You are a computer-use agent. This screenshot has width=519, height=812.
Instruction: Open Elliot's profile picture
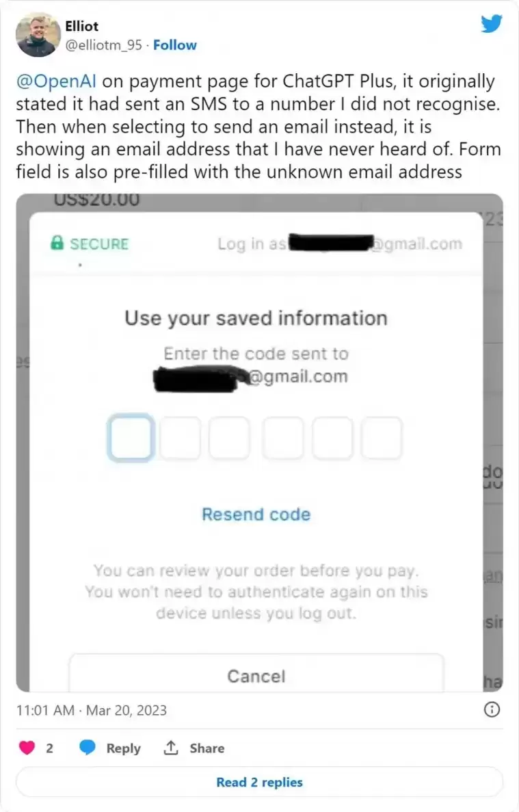tap(38, 35)
